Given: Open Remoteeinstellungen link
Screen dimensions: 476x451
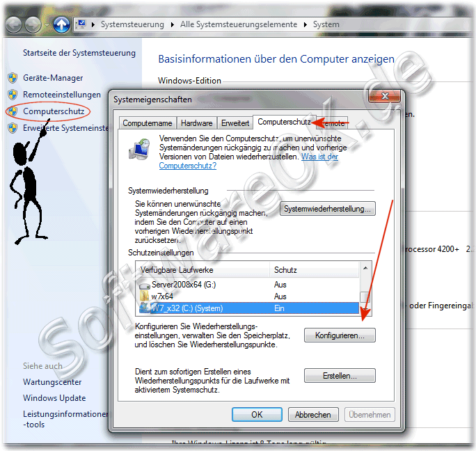Looking at the screenshot, I should pos(62,95).
